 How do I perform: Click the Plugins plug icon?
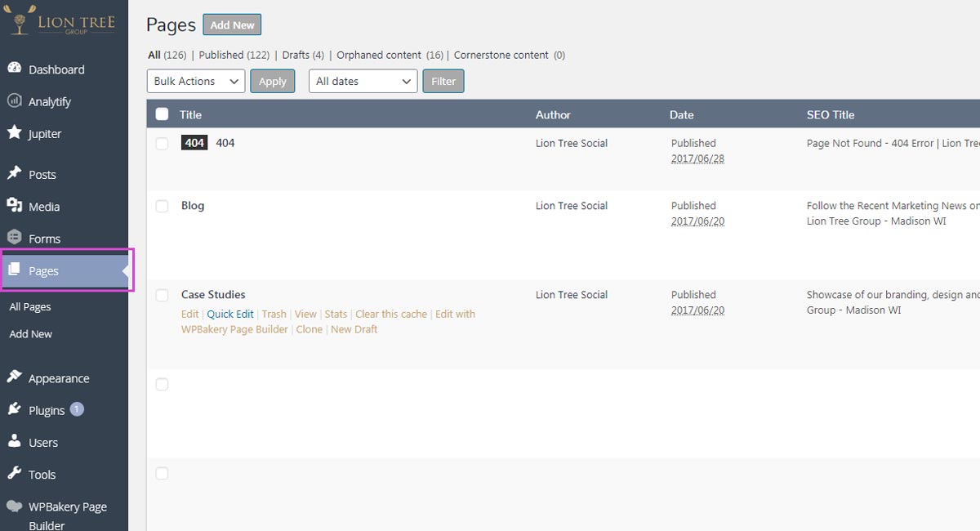tap(14, 408)
